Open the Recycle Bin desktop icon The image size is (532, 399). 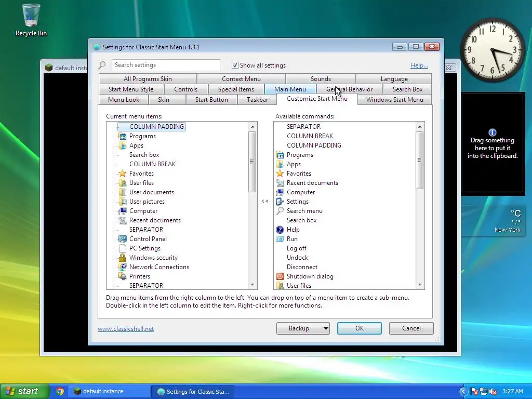(x=31, y=20)
